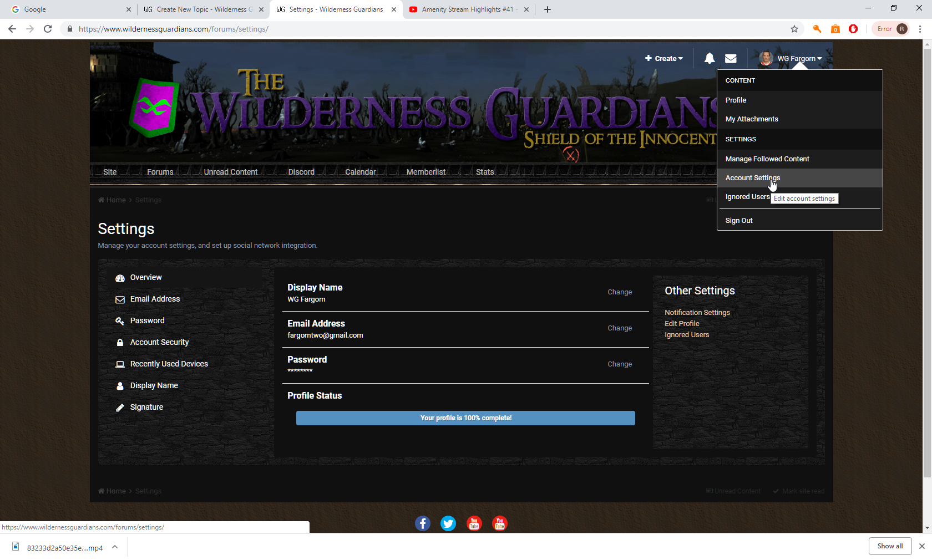Click the browser forward arrow

tap(30, 29)
